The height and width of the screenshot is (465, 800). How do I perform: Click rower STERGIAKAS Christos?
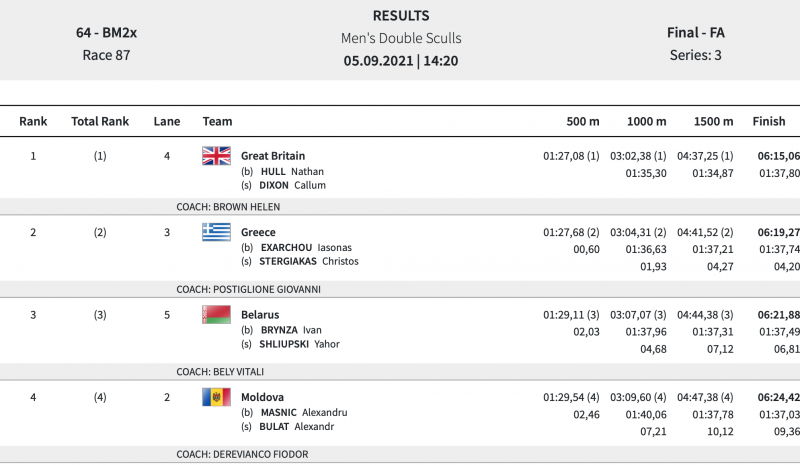(308, 261)
